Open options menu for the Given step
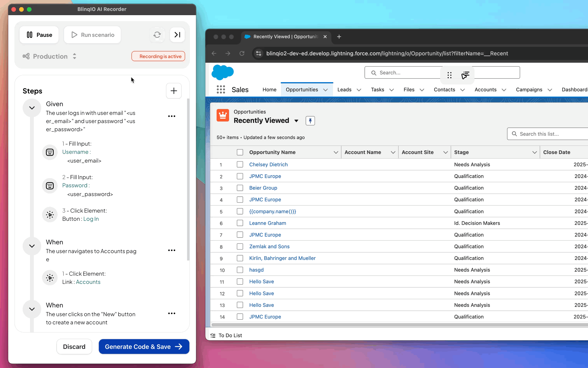 pyautogui.click(x=172, y=116)
